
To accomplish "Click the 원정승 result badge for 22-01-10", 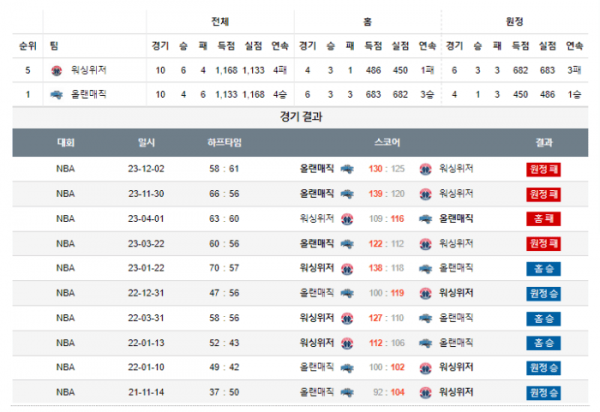I will coord(543,368).
